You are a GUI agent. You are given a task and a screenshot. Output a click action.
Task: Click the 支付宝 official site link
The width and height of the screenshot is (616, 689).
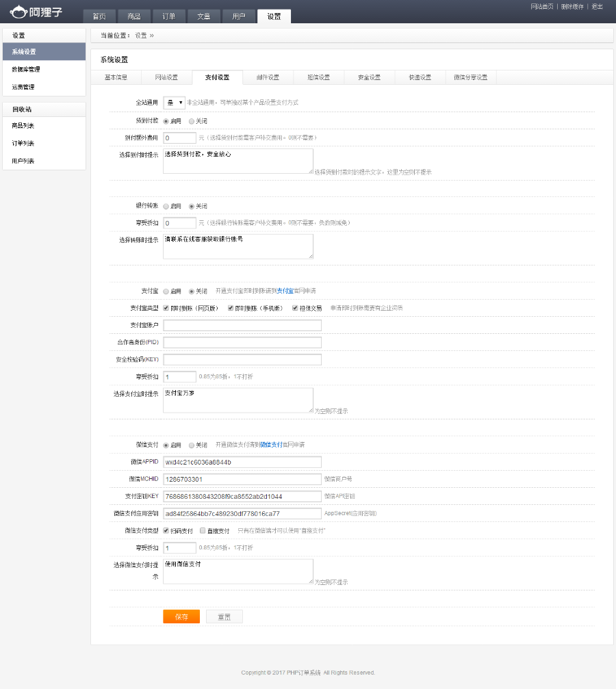285,291
